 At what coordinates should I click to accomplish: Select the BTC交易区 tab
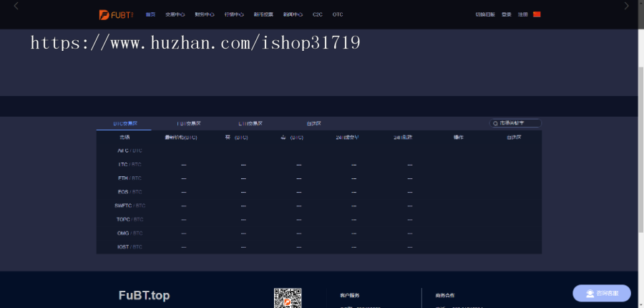pos(125,123)
